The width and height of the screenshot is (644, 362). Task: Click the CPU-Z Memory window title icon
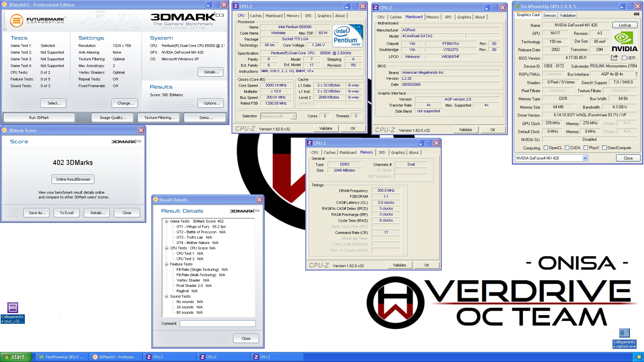tap(310, 143)
